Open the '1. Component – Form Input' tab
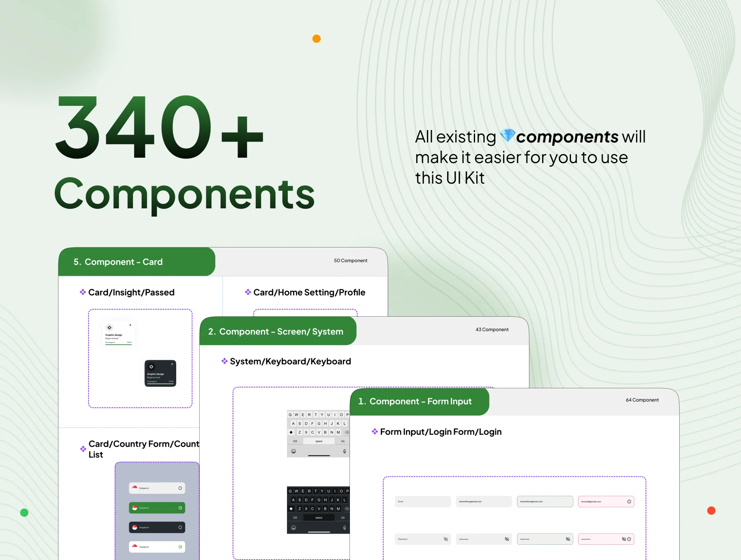This screenshot has height=560, width=741. pyautogui.click(x=419, y=401)
